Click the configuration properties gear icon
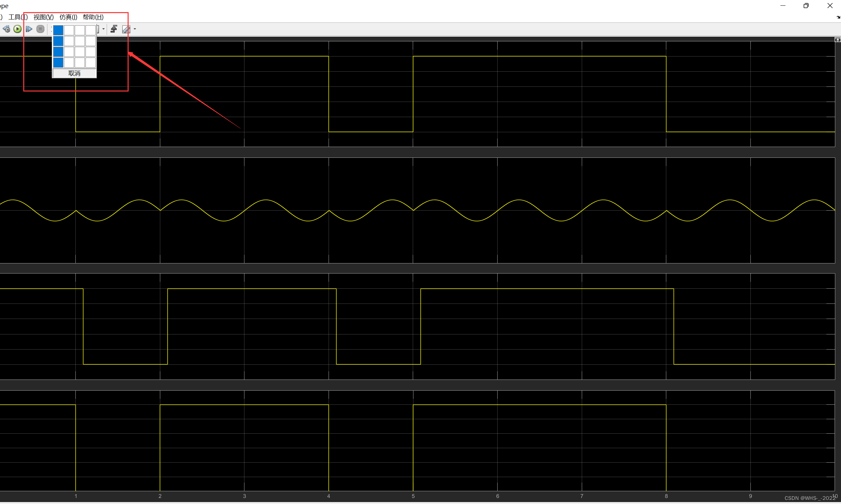841x504 pixels. coord(6,29)
